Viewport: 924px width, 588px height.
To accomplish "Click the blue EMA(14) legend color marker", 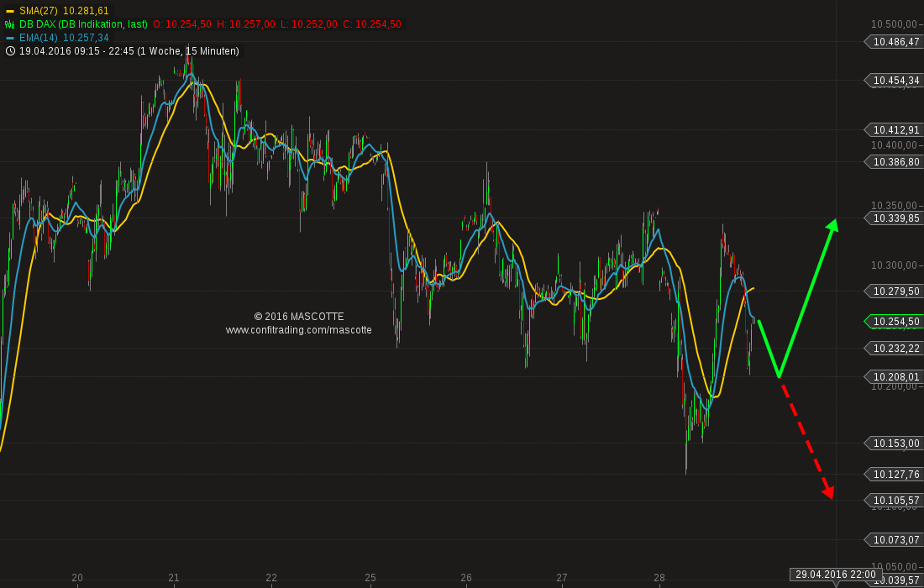I will 9,38.
